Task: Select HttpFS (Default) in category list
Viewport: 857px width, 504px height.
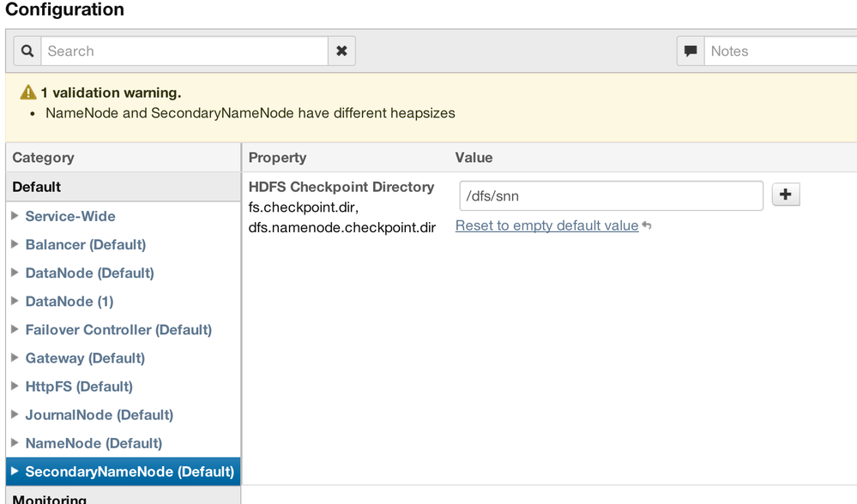Action: (x=79, y=387)
